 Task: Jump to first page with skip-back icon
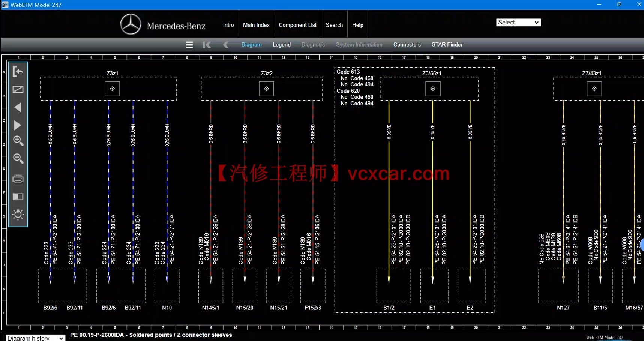click(x=207, y=45)
